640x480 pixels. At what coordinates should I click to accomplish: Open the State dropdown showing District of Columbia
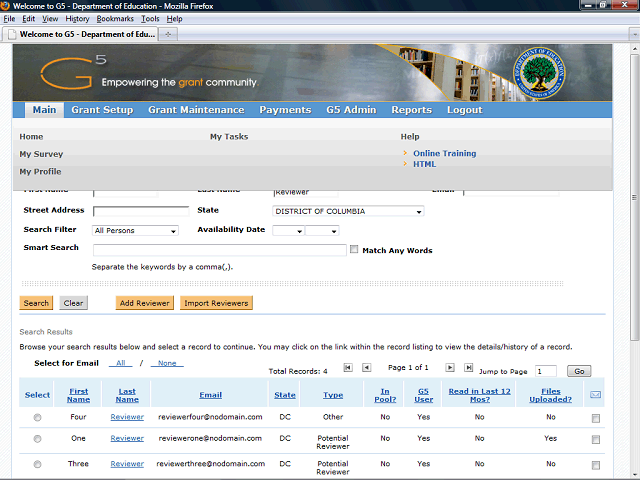tap(348, 211)
